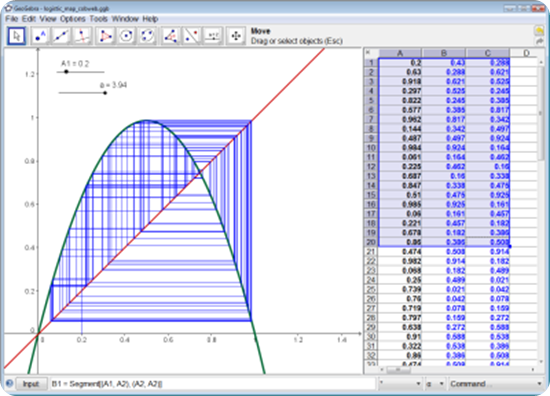
Task: Click the a = 3.94 slider knob
Action: click(105, 93)
